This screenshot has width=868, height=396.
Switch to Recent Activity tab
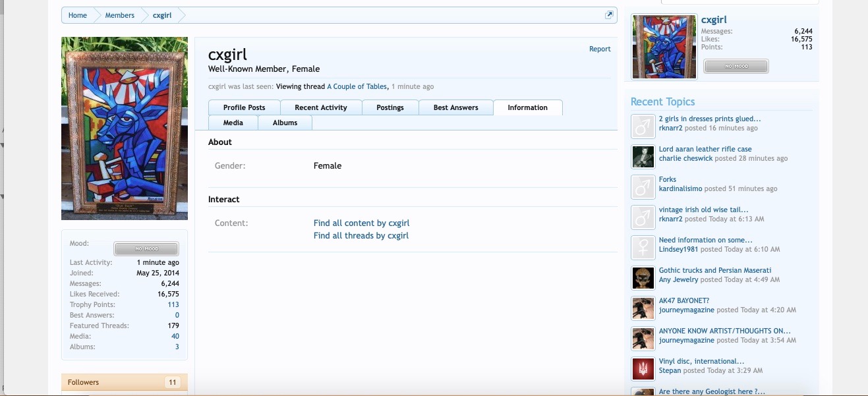pos(321,107)
